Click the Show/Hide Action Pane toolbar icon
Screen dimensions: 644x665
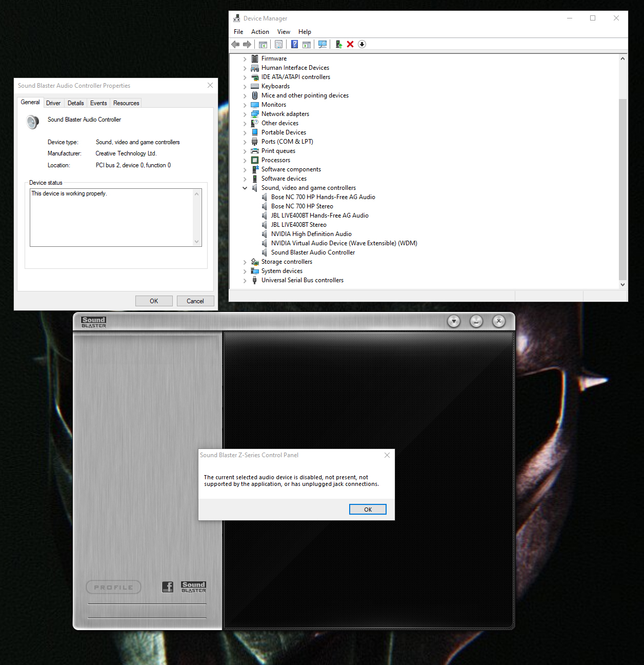307,44
